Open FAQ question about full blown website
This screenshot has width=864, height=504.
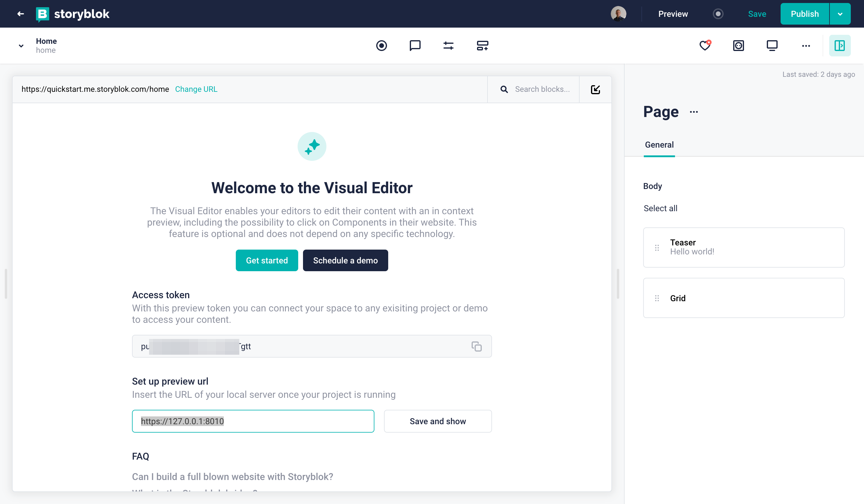232,477
